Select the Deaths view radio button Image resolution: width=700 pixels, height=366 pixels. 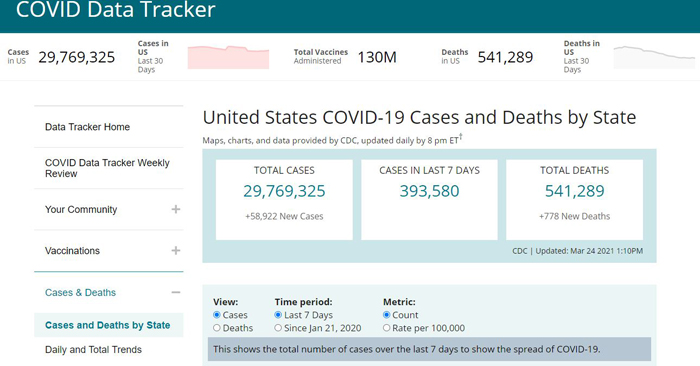pyautogui.click(x=217, y=328)
